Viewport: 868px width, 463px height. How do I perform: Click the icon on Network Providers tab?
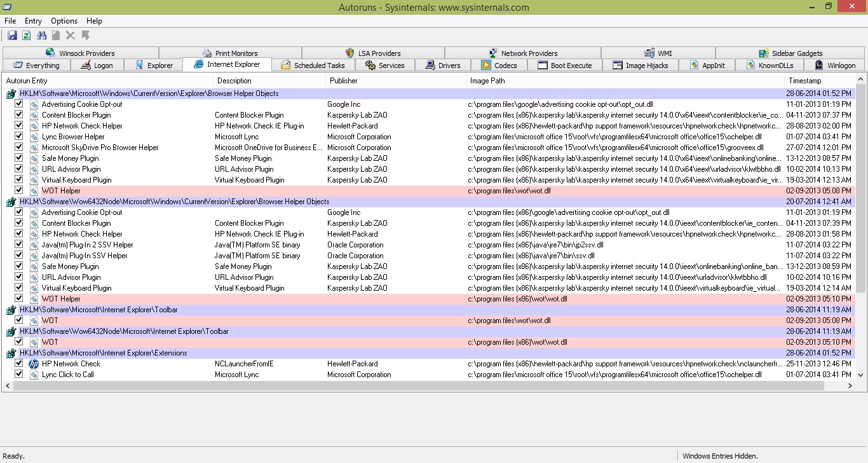coord(492,53)
